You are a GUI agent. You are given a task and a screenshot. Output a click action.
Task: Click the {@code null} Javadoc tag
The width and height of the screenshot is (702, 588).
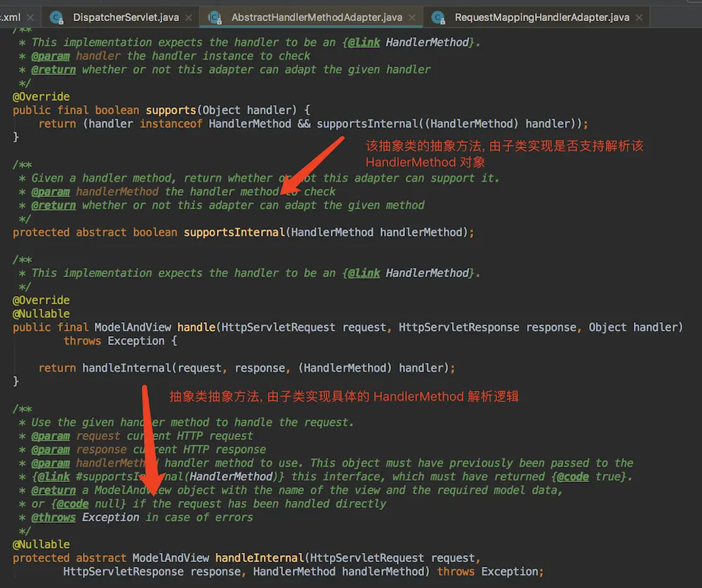(88, 504)
